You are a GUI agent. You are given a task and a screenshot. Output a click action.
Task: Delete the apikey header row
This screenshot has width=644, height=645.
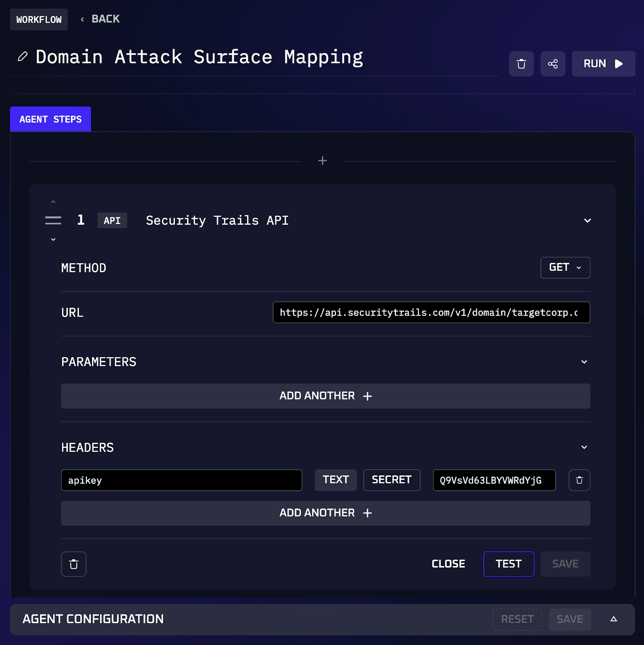579,480
